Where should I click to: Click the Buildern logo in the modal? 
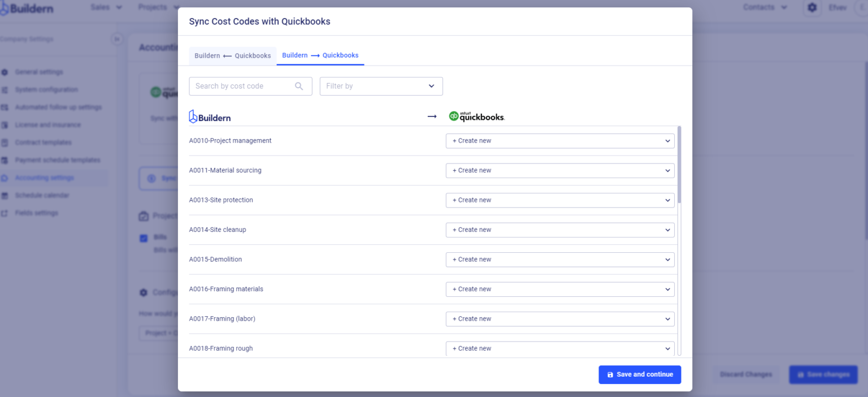tap(210, 116)
